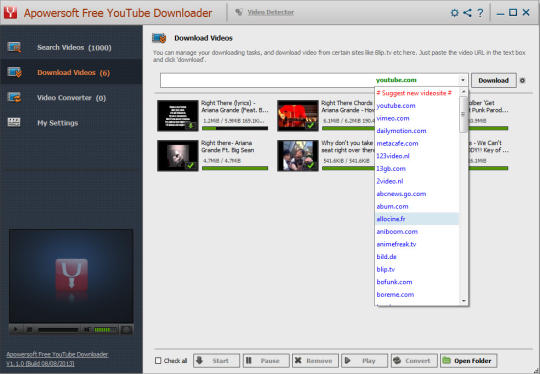540x374 pixels.
Task: Tick the Check all checkbox
Action: coord(158,361)
